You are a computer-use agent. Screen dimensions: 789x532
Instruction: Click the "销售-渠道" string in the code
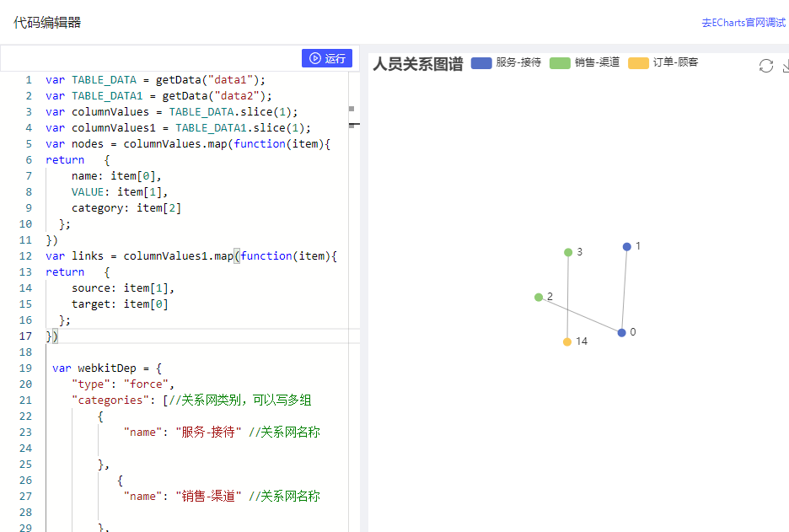click(208, 497)
